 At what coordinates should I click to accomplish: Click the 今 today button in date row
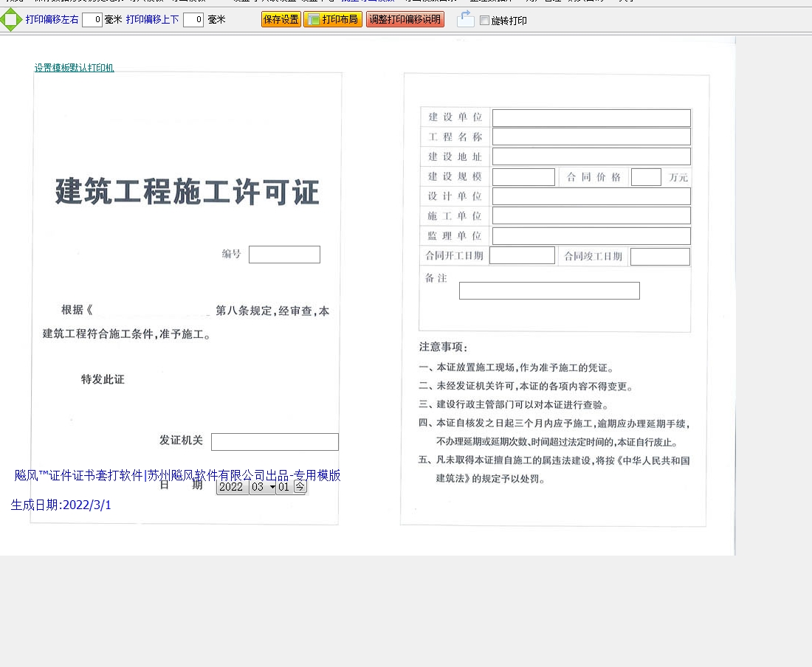(x=300, y=487)
